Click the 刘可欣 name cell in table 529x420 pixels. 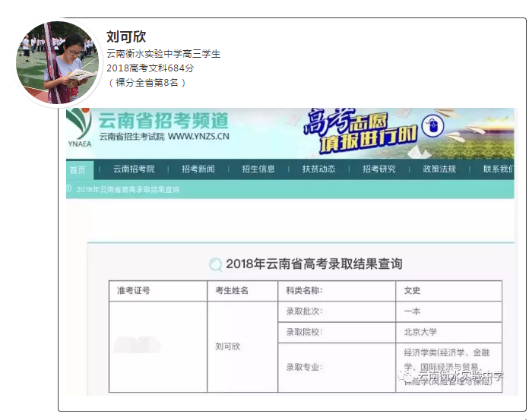(x=242, y=347)
